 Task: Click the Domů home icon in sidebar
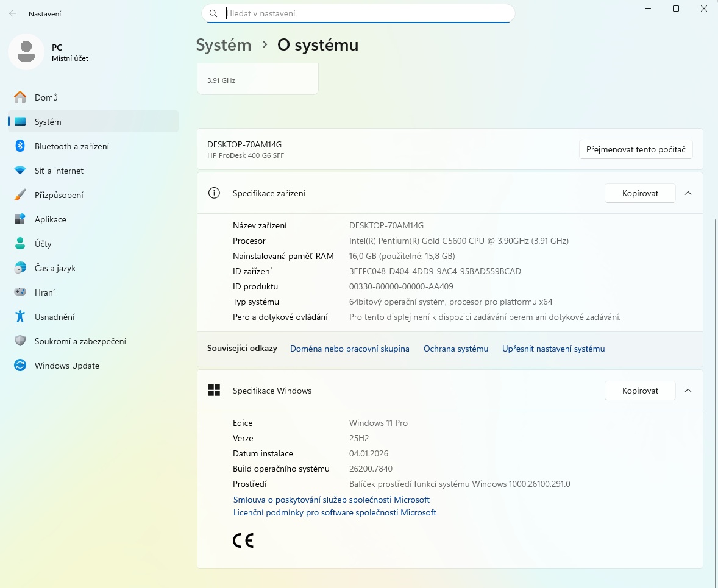coord(20,97)
